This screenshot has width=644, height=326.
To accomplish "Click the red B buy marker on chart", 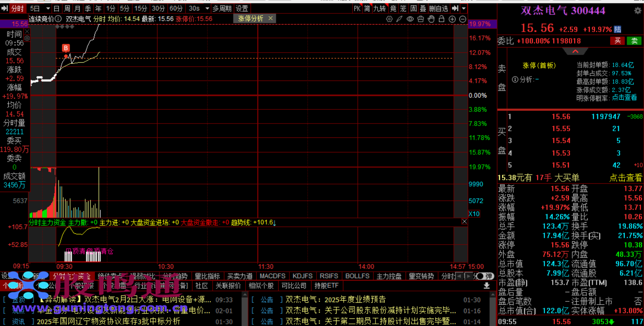I will [66, 48].
